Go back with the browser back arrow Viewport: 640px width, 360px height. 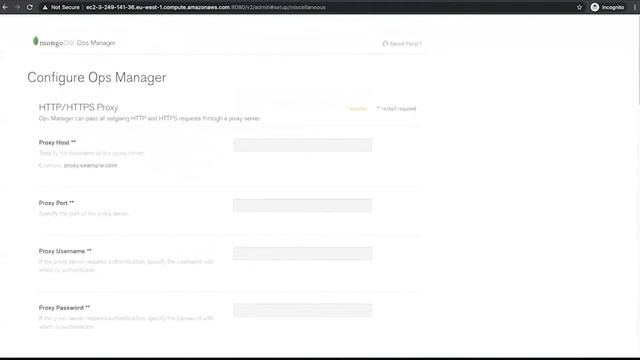[x=5, y=7]
